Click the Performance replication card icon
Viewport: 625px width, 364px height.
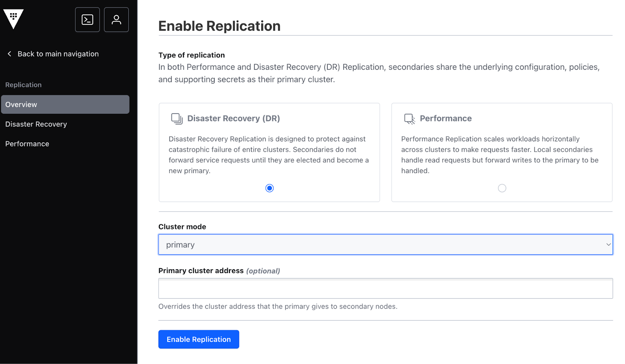(409, 119)
